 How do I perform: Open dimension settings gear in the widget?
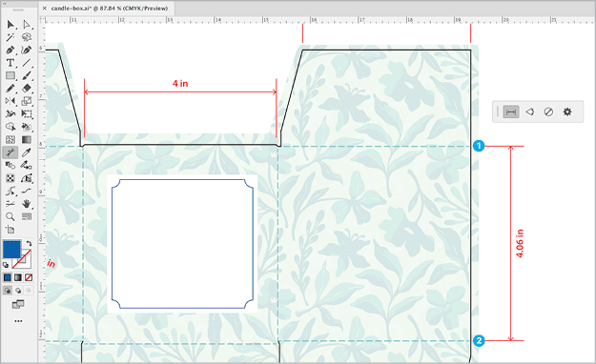567,111
